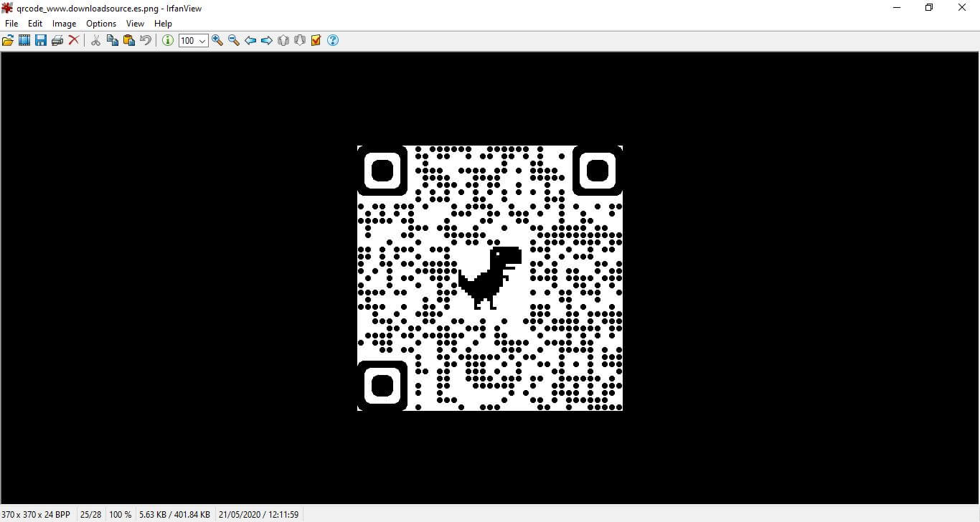Print the image with the printer icon
The image size is (980, 522).
[57, 41]
